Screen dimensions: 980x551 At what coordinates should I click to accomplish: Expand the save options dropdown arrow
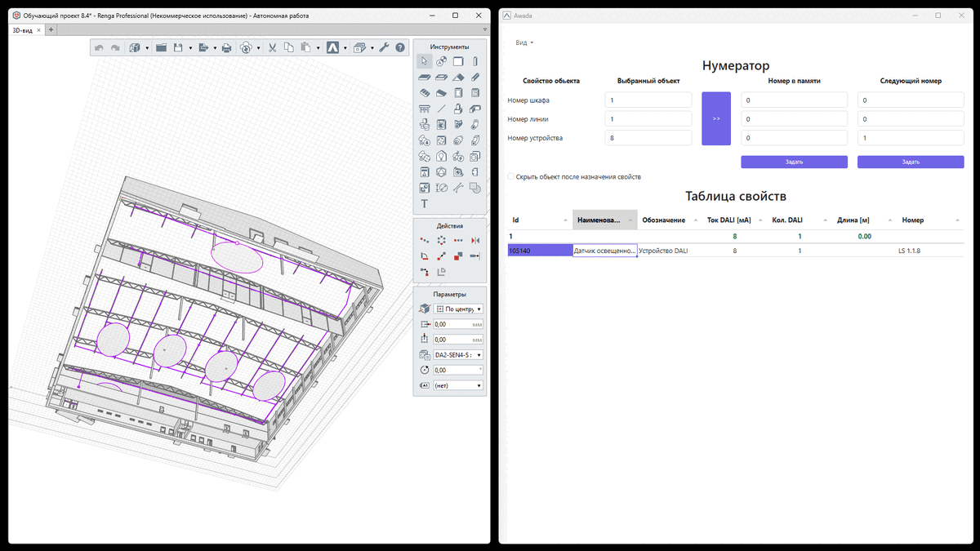[190, 48]
